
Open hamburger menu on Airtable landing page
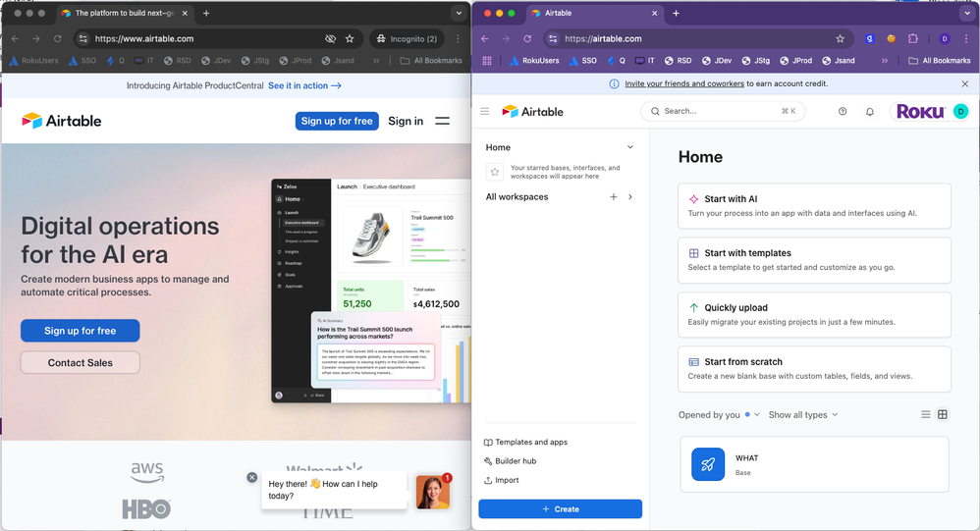(442, 121)
